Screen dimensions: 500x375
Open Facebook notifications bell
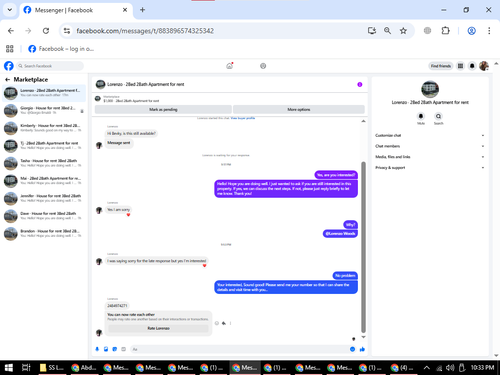472,66
